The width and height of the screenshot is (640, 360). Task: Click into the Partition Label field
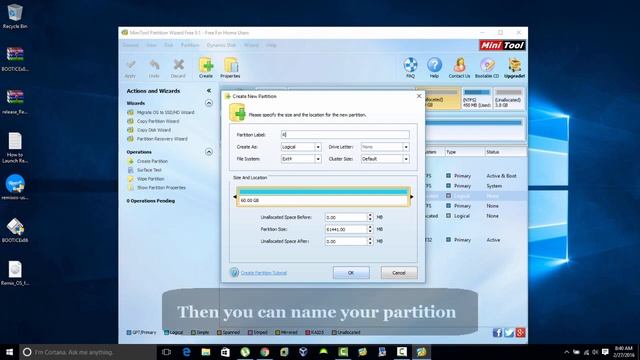[x=345, y=135]
